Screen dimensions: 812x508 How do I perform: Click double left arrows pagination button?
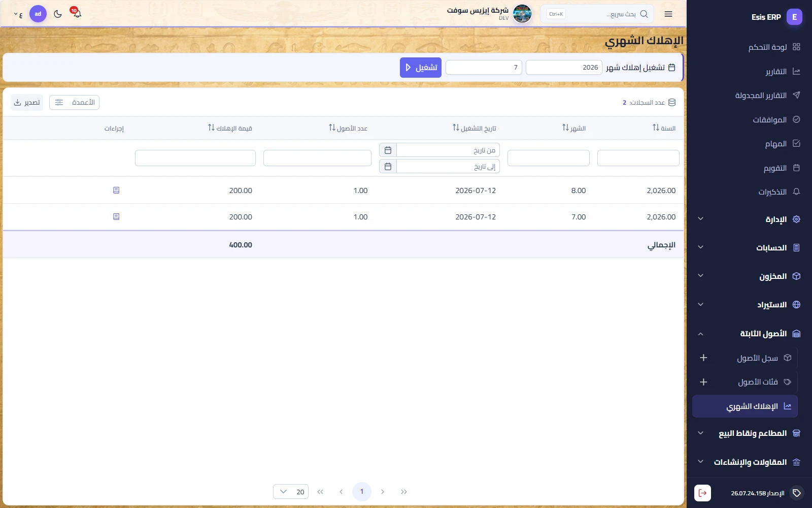click(320, 492)
